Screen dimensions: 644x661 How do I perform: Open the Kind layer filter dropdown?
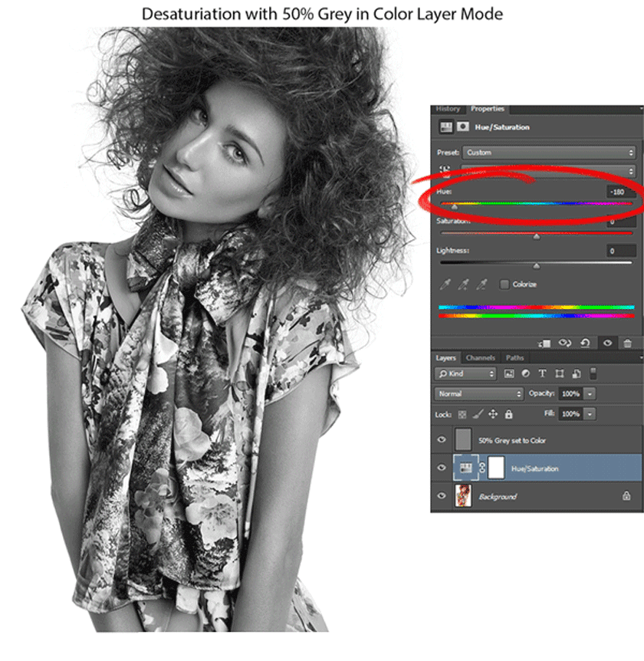[x=465, y=373]
